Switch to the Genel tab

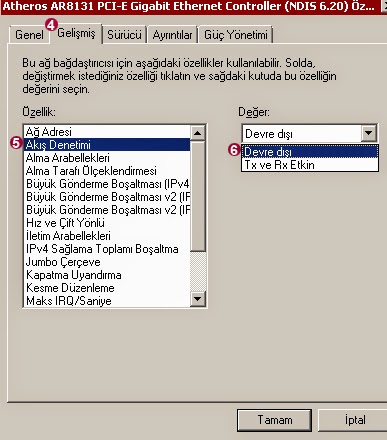coord(29,35)
